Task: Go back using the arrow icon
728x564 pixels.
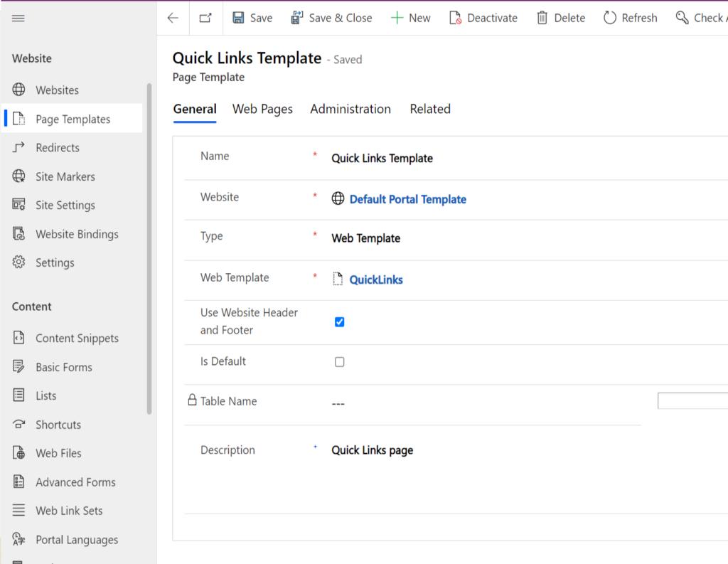Action: [x=173, y=18]
